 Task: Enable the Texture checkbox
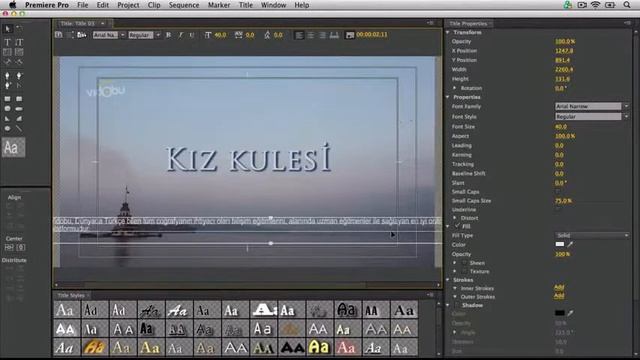464,271
